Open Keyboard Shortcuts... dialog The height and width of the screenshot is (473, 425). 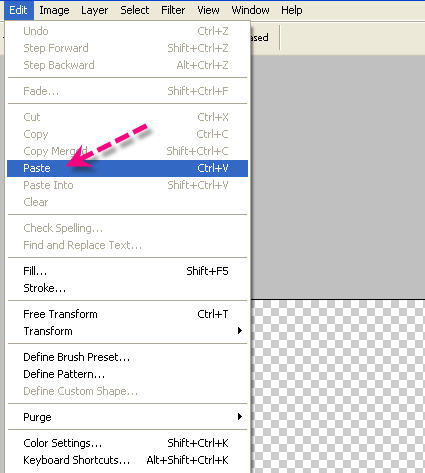(x=127, y=460)
